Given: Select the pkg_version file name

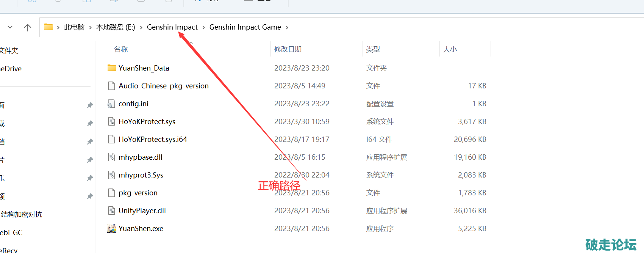Looking at the screenshot, I should tap(138, 193).
